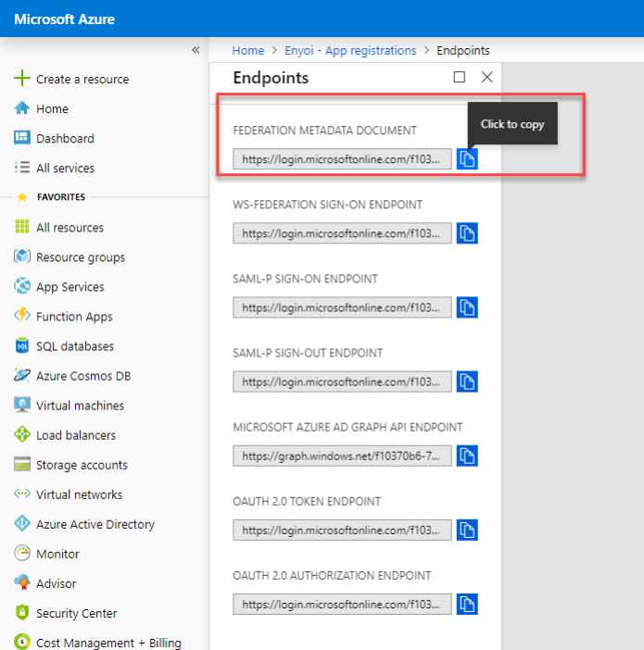Screen dimensions: 644x650
Task: Click the Function Apps lightning icon
Action: 22,316
